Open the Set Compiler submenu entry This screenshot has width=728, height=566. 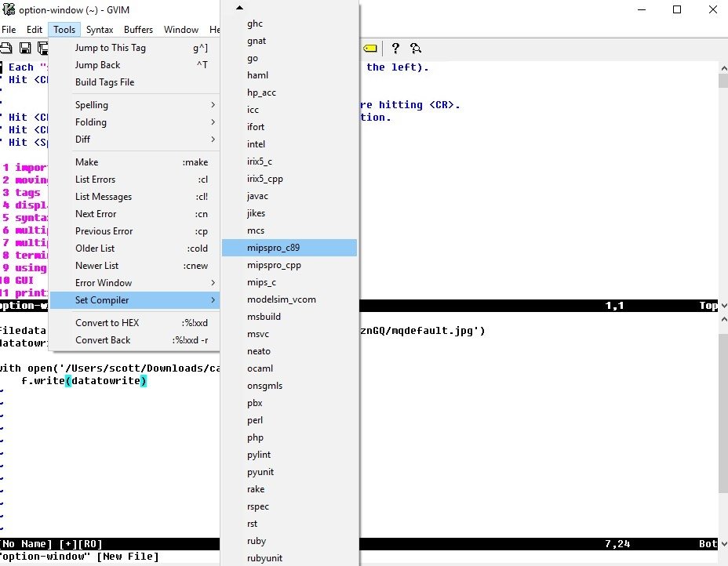tap(135, 300)
